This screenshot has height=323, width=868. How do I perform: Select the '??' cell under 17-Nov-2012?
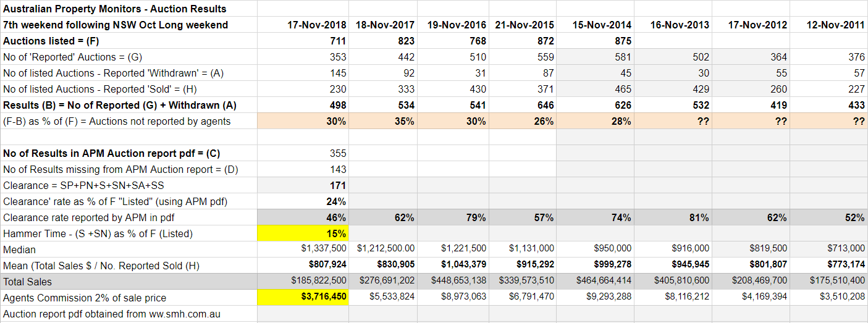click(x=781, y=121)
